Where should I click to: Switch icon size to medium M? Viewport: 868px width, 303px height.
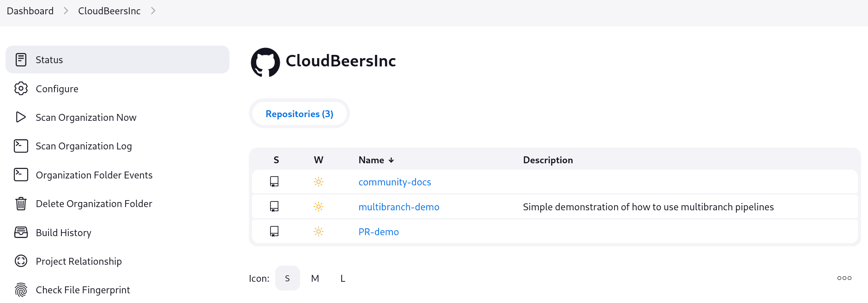tap(315, 278)
